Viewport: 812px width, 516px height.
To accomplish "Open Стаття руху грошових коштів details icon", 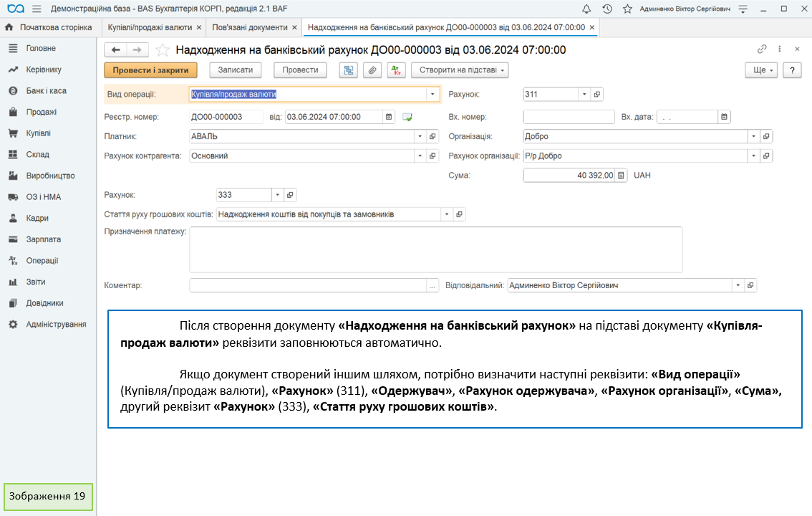I will (x=459, y=214).
